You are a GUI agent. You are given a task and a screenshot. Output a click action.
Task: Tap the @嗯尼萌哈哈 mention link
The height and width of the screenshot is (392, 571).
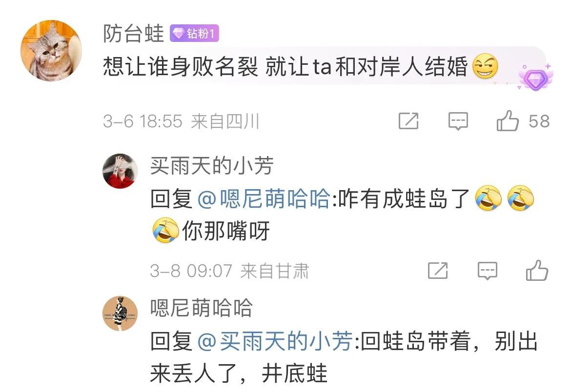click(265, 199)
